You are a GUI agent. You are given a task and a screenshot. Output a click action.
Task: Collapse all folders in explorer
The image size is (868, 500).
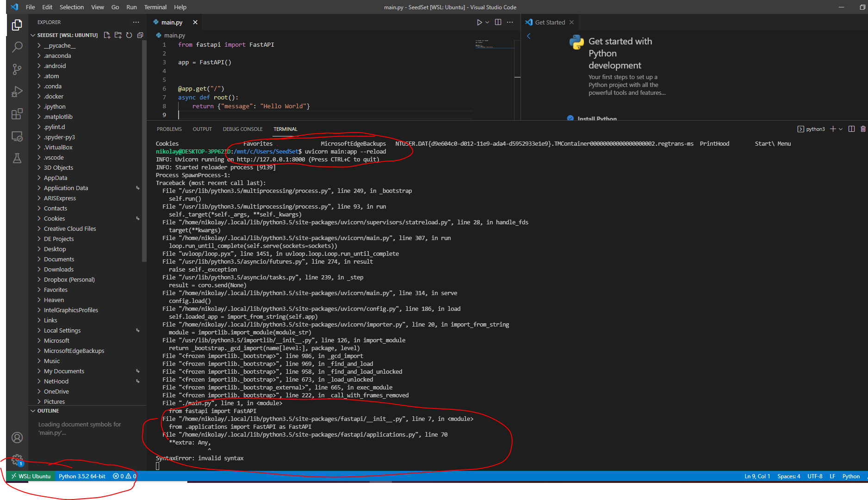click(x=140, y=35)
